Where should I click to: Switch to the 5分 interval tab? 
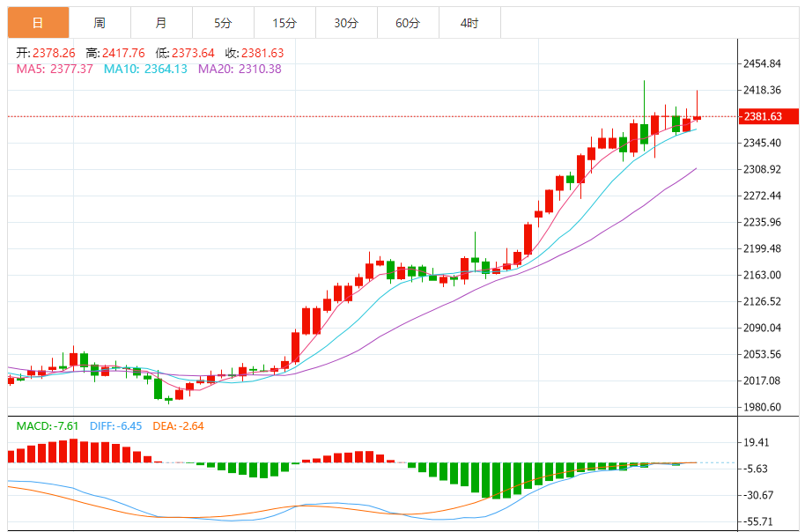(x=223, y=23)
